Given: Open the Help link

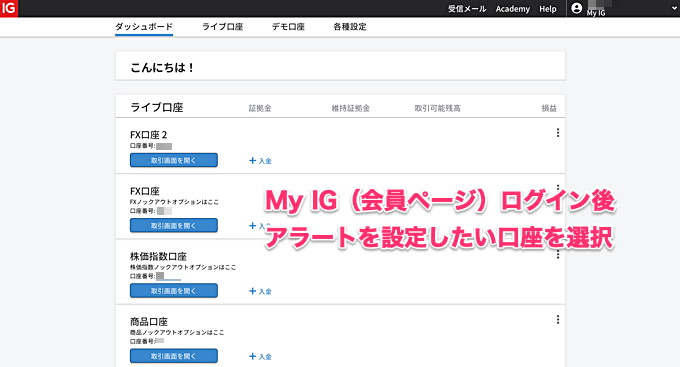Looking at the screenshot, I should pyautogui.click(x=548, y=9).
